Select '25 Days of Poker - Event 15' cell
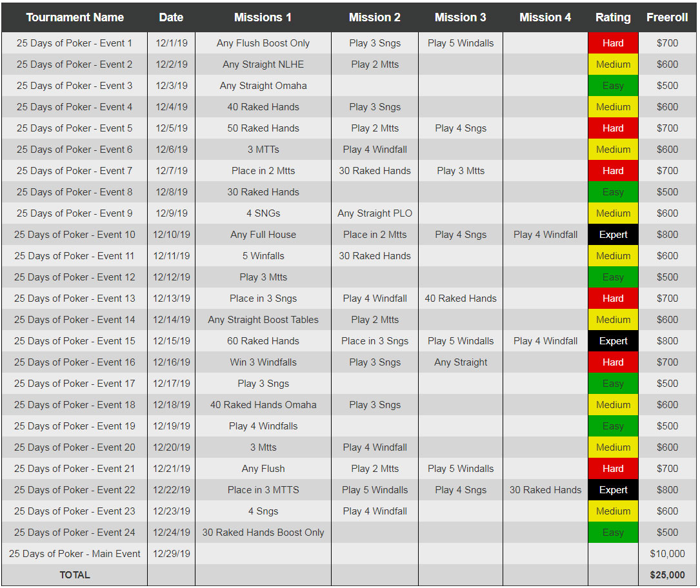The height and width of the screenshot is (588, 700). [x=75, y=341]
